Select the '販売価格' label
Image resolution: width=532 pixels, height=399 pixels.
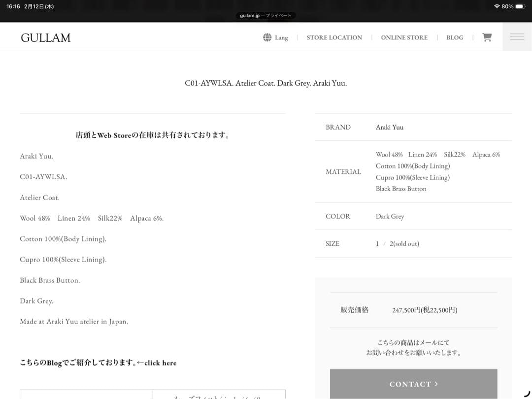[x=354, y=310]
